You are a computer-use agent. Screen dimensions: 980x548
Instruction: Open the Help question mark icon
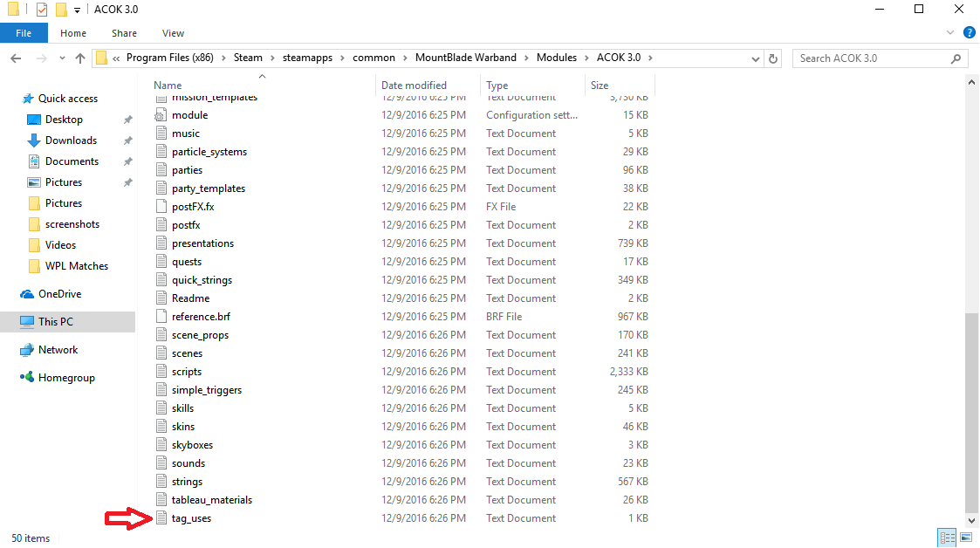pos(970,32)
